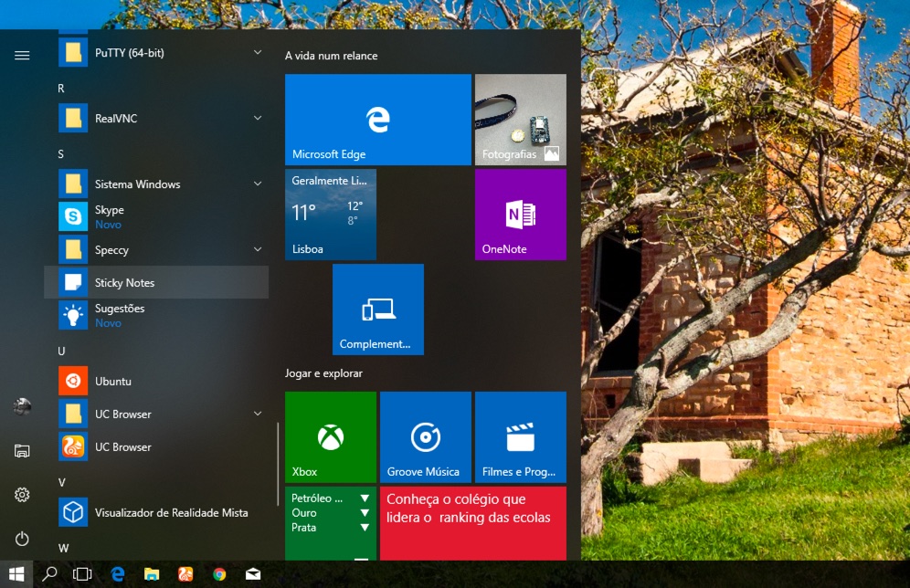The height and width of the screenshot is (588, 910).
Task: Open the Lisboa weather tile
Action: click(331, 215)
